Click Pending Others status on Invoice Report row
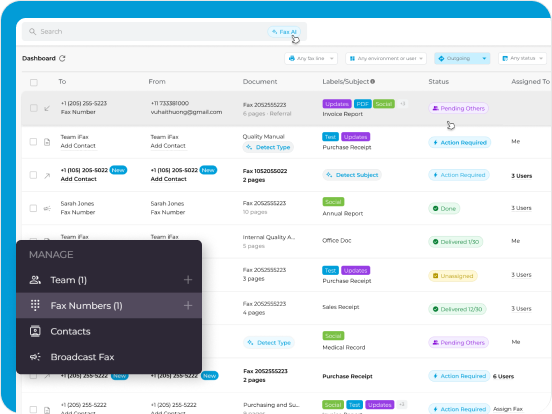552x414 pixels. (x=459, y=108)
